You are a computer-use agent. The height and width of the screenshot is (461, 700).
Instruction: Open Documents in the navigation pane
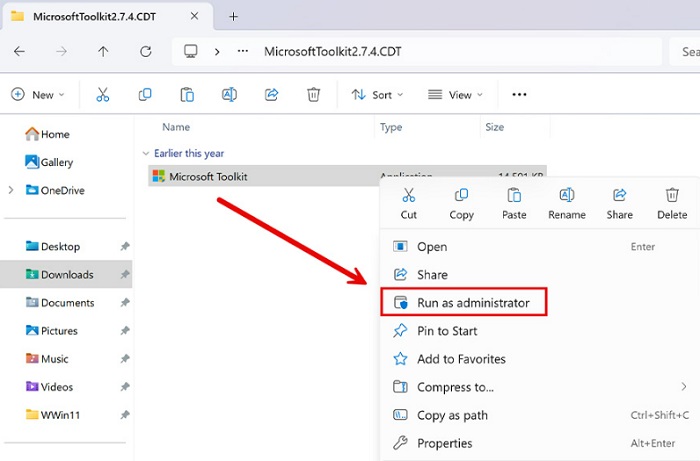[x=60, y=303]
